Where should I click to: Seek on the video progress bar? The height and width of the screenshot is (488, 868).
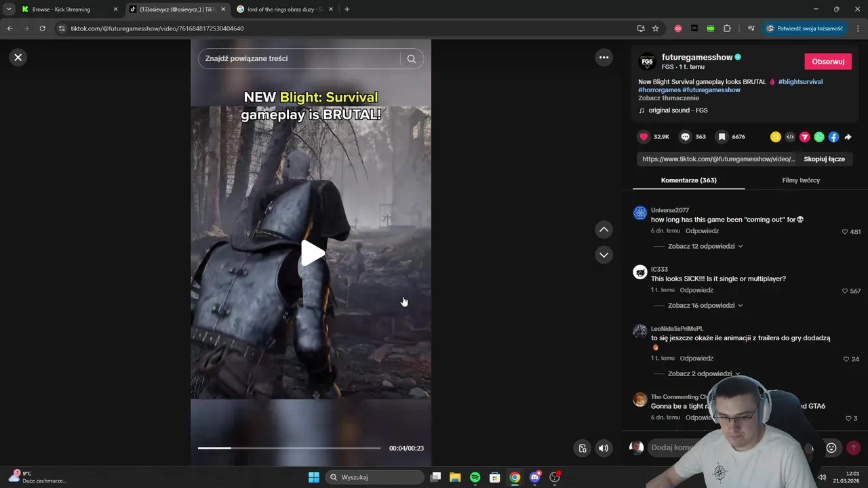click(290, 448)
